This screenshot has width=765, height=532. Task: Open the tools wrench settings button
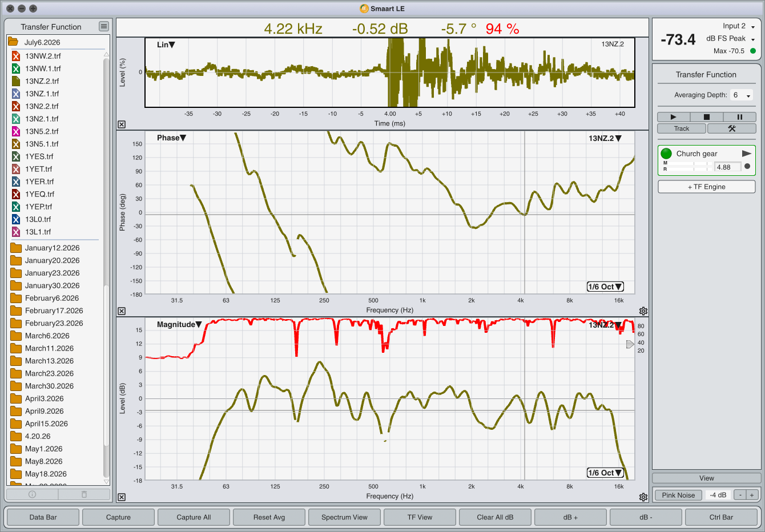point(731,128)
